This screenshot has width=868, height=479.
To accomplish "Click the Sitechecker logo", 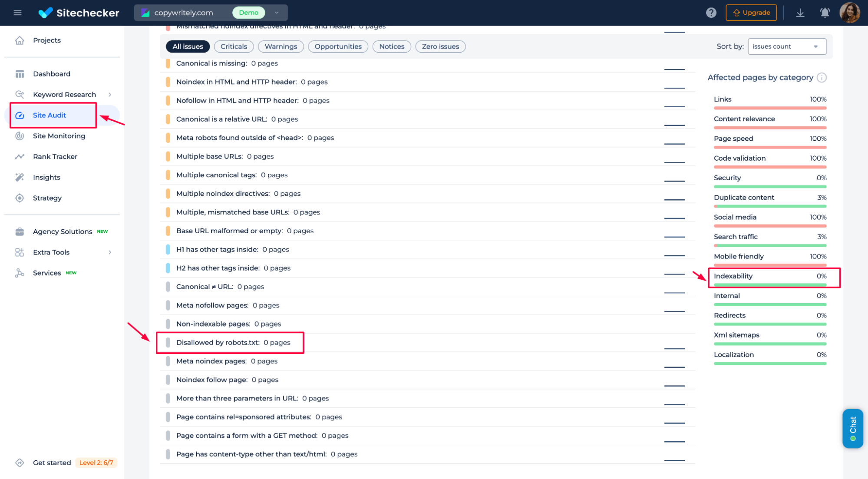I will pyautogui.click(x=79, y=13).
